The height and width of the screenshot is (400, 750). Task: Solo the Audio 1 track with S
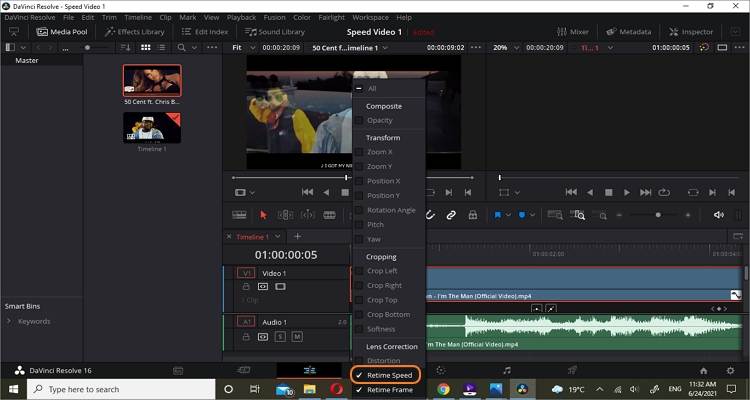[280, 337]
